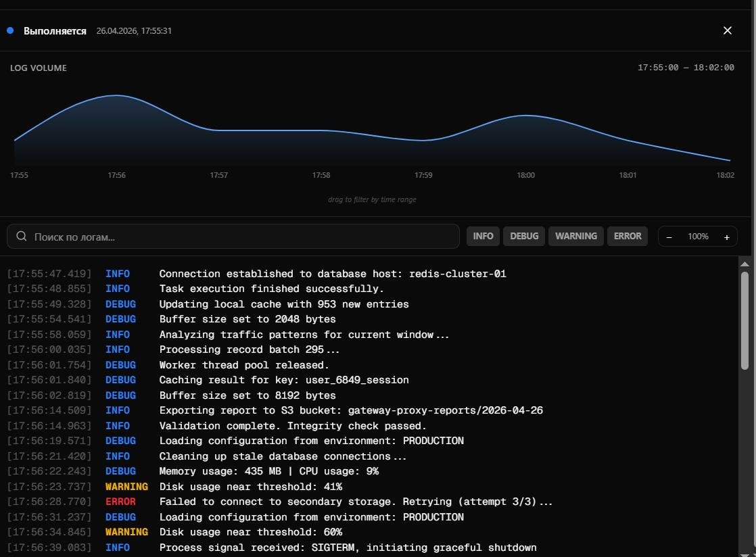Click the 17:58 tick on chart axis
This screenshot has width=756, height=557.
(x=321, y=175)
